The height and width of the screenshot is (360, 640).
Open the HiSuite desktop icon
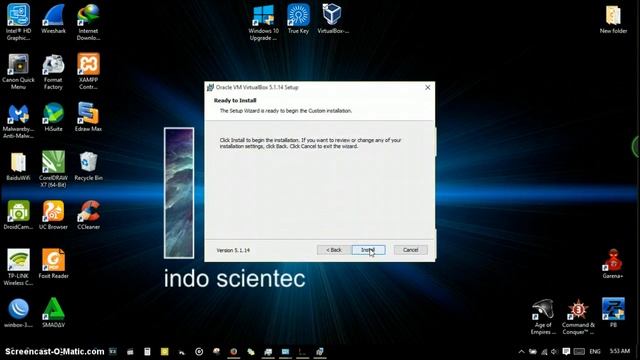53,118
